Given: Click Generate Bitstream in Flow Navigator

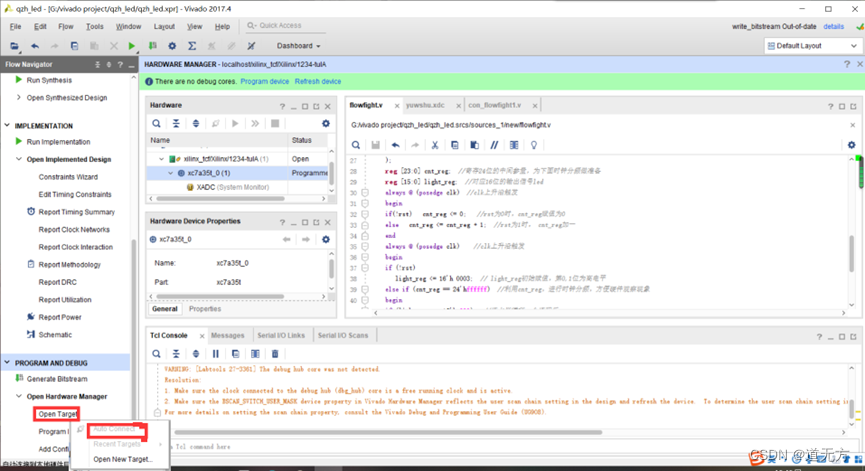Looking at the screenshot, I should pos(57,379).
